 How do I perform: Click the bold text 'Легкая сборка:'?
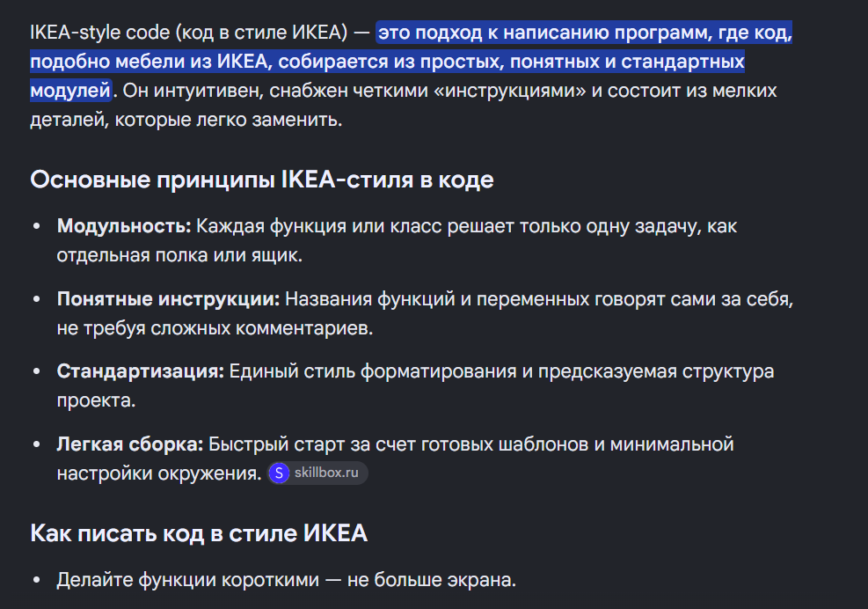point(130,444)
